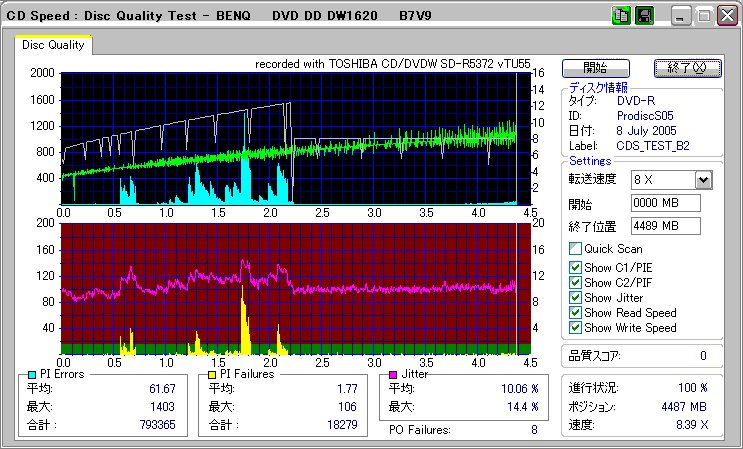Turn off Show Read Speed
This screenshot has width=743, height=449.
[x=575, y=313]
